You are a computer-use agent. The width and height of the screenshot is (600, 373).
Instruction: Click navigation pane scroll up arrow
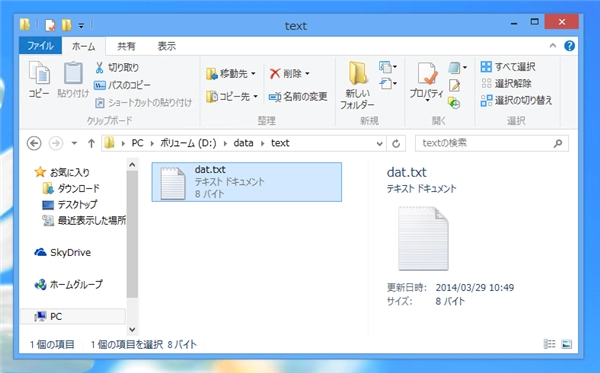click(132, 165)
